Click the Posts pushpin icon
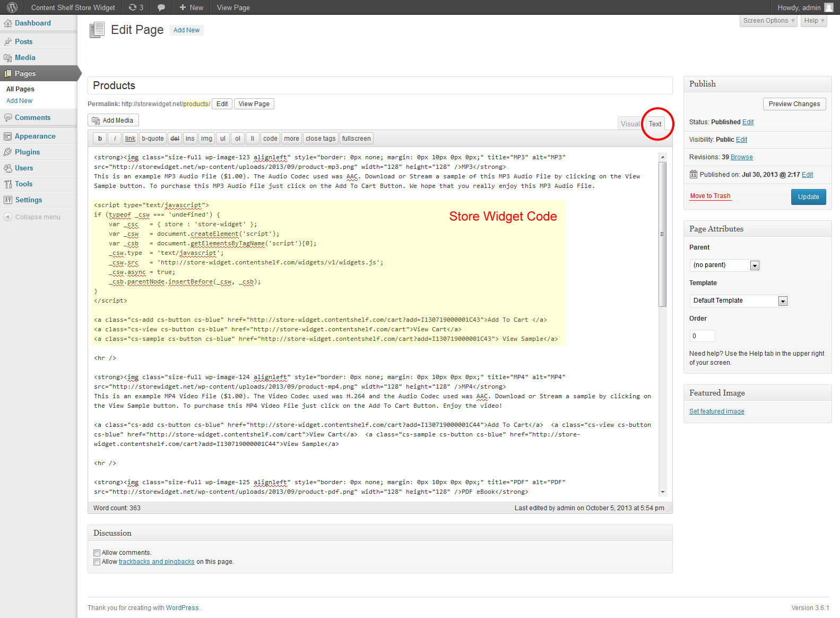Viewport: 840px width, 618px height. pos(7,41)
